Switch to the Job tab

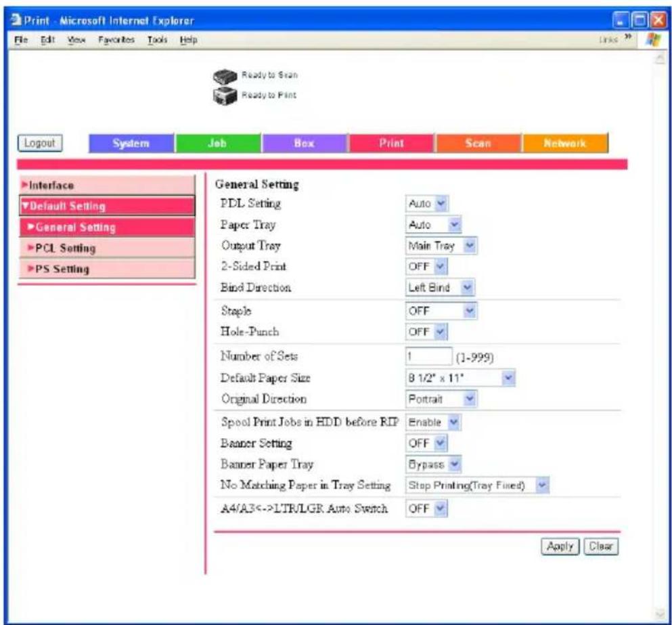tap(218, 144)
